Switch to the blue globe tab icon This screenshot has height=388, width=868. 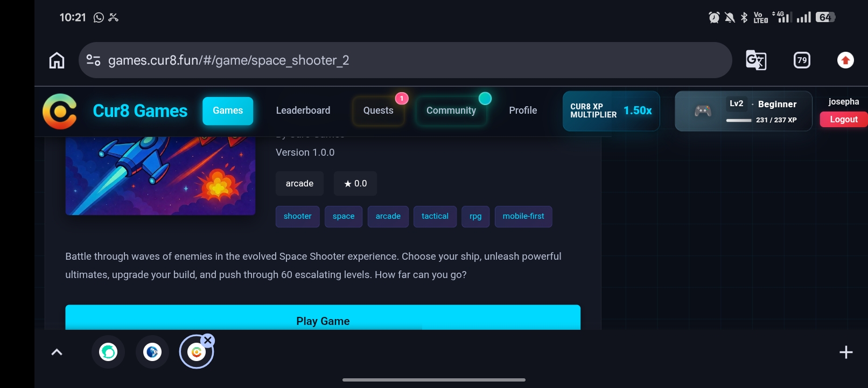pos(152,352)
